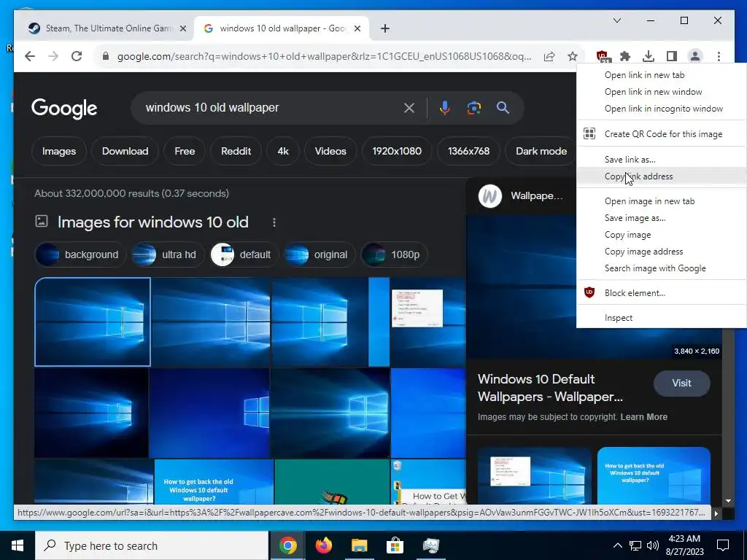Image resolution: width=747 pixels, height=560 pixels.
Task: Open a new browser tab with the plus button
Action: coord(385,28)
